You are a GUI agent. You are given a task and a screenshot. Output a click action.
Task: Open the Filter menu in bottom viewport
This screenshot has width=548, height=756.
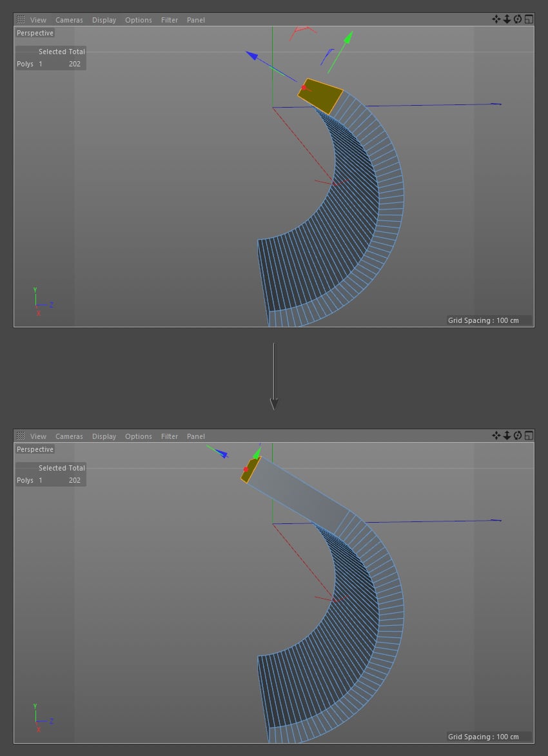[x=170, y=436]
